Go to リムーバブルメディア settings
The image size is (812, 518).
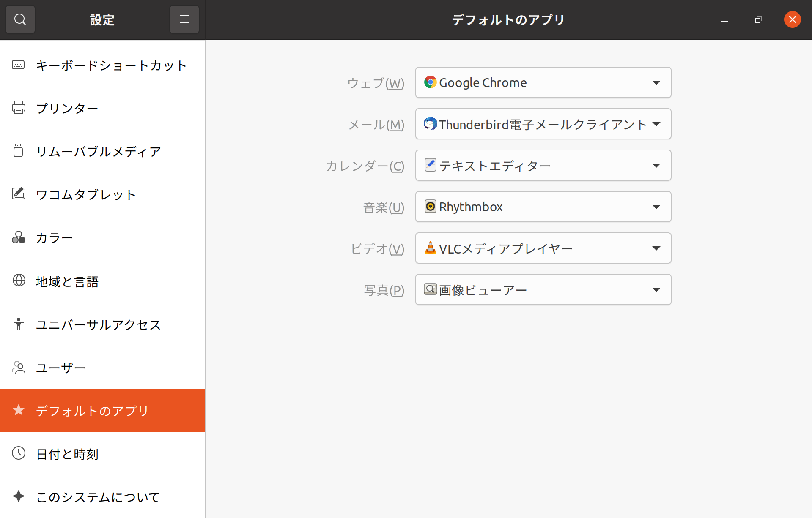tap(102, 151)
